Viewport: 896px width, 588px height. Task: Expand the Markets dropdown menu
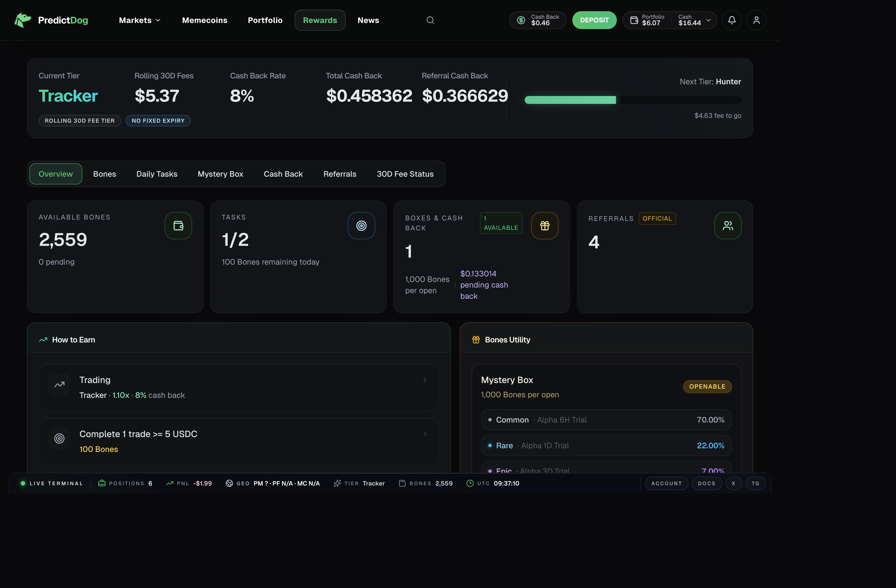(x=140, y=20)
